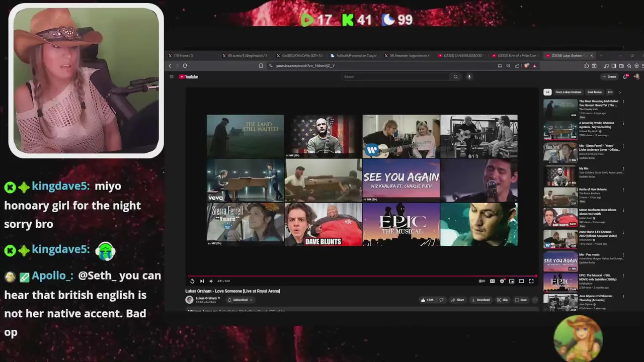Screen dimensions: 644x362
Task: Click the YouTube replay button
Action: point(192,281)
